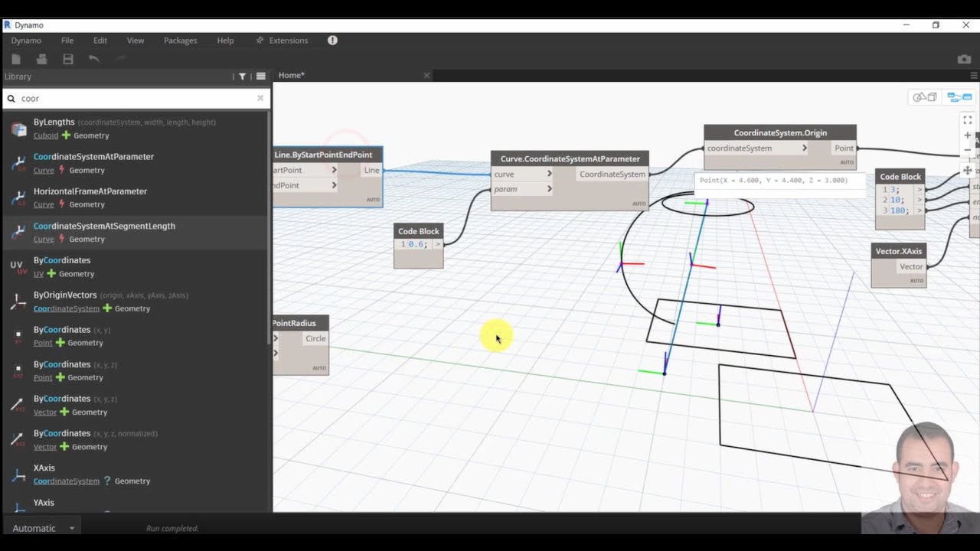Viewport: 980px width, 551px height.
Task: Click the 0.6 Code Block output port
Action: pyautogui.click(x=438, y=244)
